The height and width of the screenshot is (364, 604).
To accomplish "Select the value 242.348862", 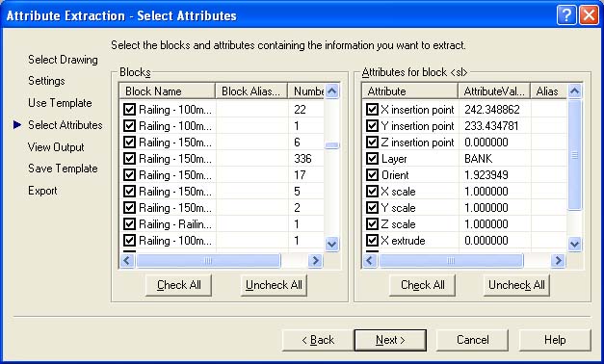I will [492, 110].
